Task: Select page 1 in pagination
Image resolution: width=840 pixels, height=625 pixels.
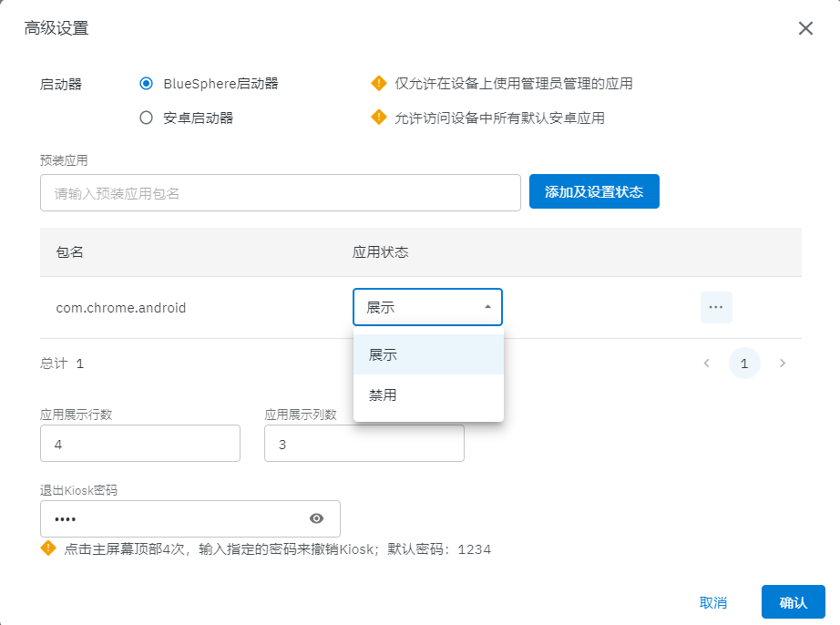Action: [744, 364]
